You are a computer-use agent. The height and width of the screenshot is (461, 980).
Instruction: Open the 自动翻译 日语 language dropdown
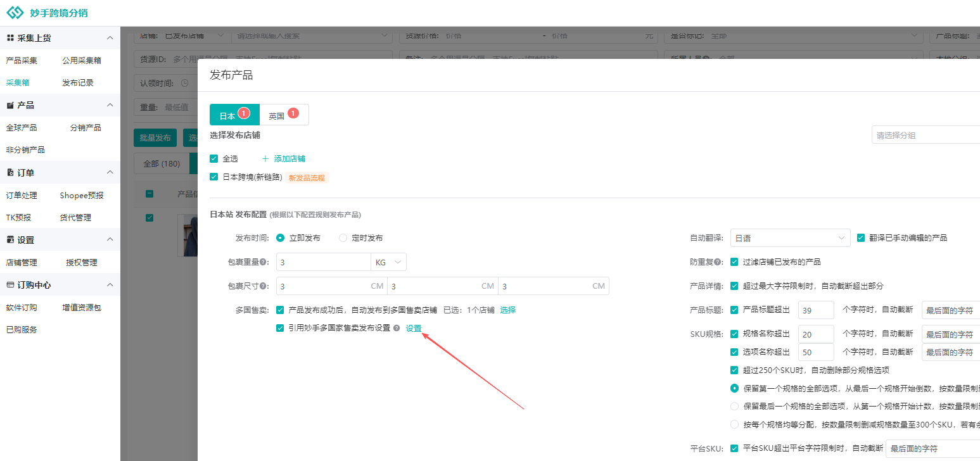tap(790, 238)
